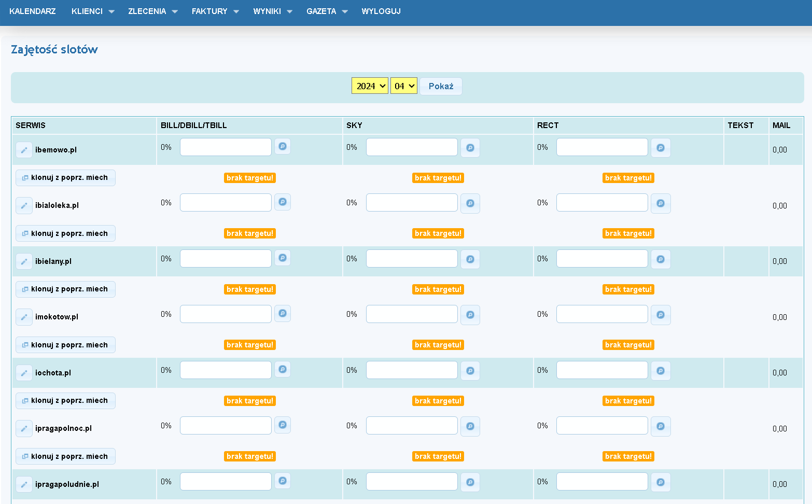Open the month dropdown showing 04
This screenshot has height=504, width=812.
click(x=403, y=86)
